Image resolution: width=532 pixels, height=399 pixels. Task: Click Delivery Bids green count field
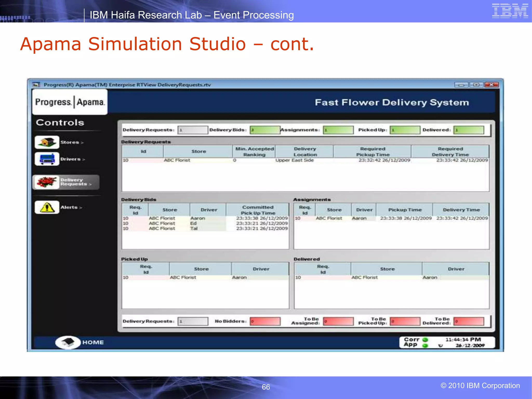coord(265,130)
